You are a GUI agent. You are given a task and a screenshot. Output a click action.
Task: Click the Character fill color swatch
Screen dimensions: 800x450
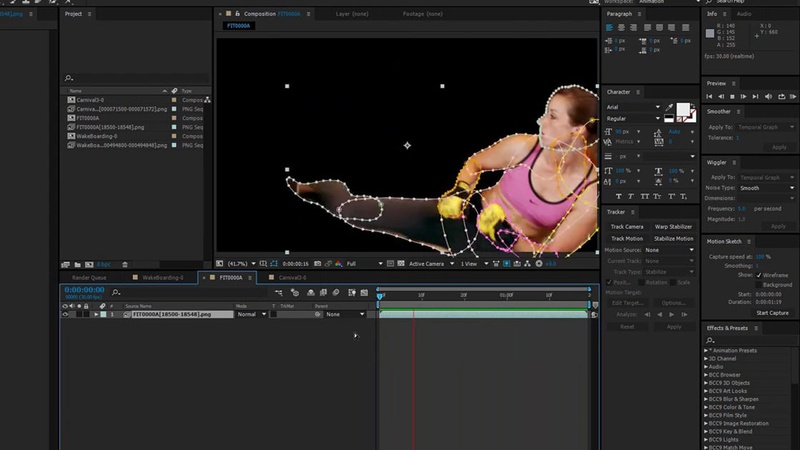pyautogui.click(x=683, y=109)
